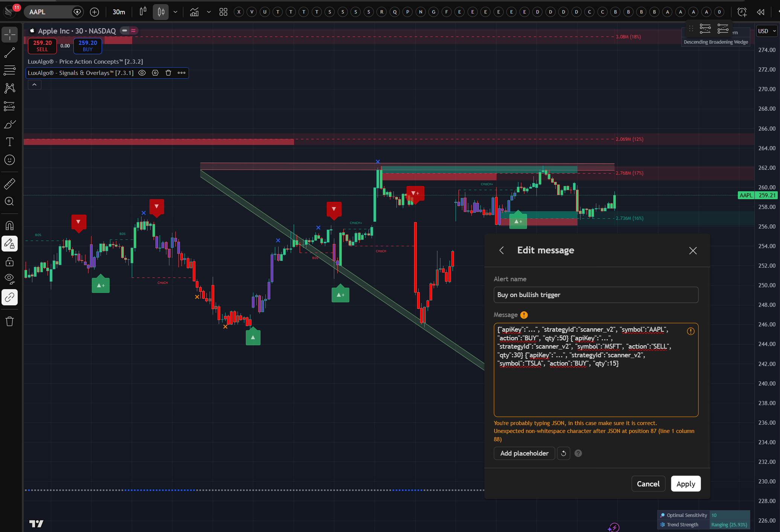The image size is (780, 532).
Task: Click the Apply button
Action: click(686, 484)
